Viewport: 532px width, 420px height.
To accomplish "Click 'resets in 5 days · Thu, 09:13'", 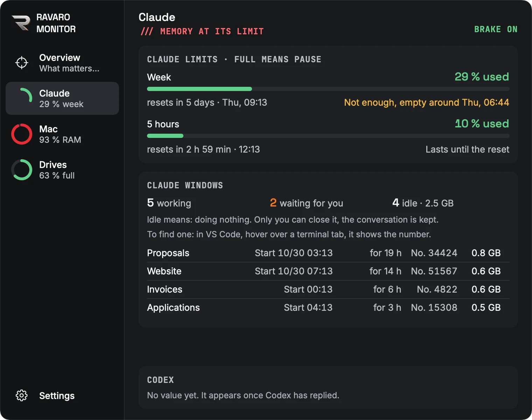I will click(x=207, y=103).
